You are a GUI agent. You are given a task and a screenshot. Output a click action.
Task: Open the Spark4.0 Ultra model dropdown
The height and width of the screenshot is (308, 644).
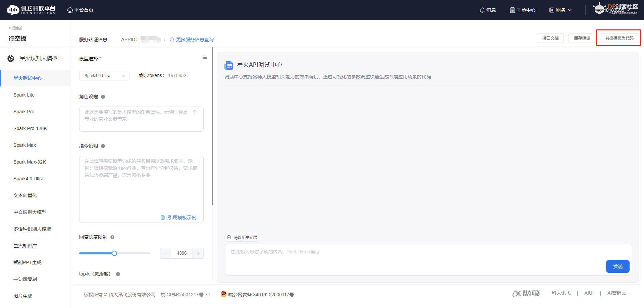click(104, 76)
